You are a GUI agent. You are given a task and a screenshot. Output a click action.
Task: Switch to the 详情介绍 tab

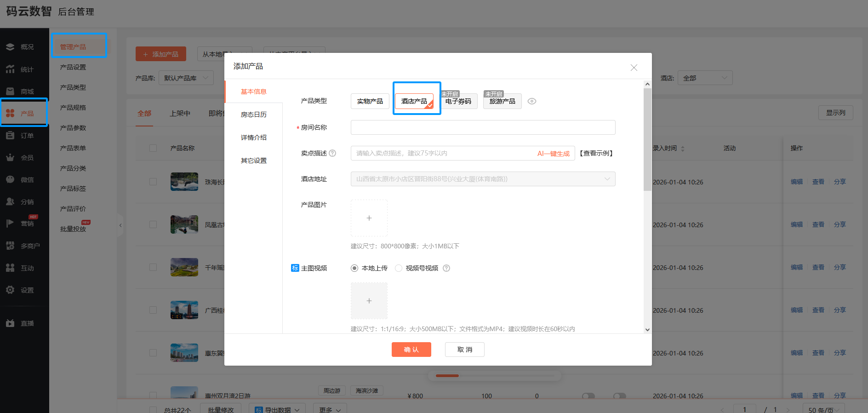(254, 138)
